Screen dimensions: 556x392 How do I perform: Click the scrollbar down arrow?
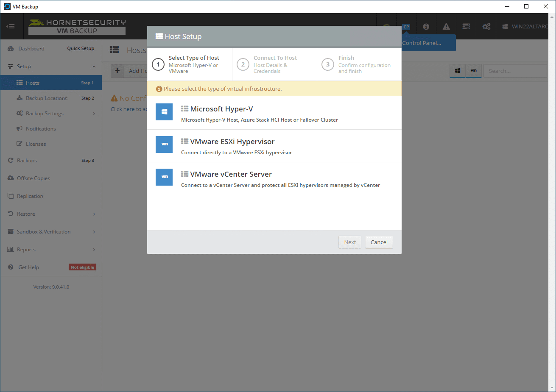coord(552,388)
